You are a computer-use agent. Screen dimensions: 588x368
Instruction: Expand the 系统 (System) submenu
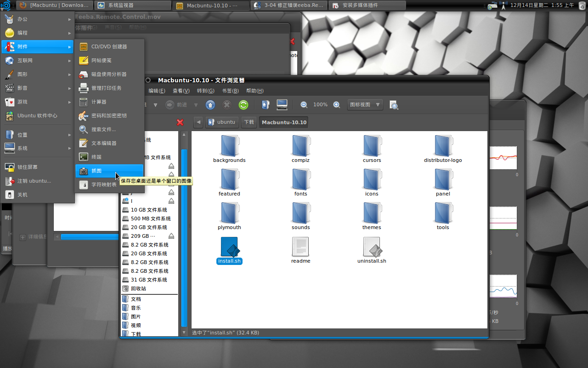click(38, 148)
